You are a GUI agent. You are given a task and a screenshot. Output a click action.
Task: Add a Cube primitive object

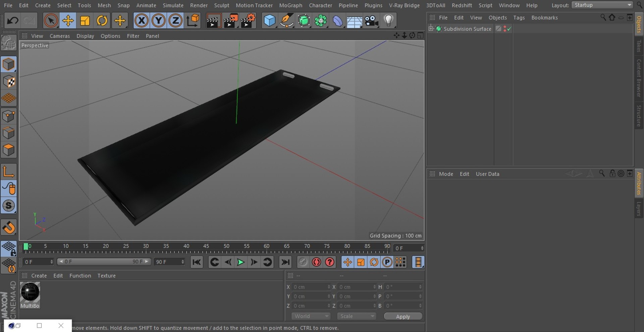270,21
